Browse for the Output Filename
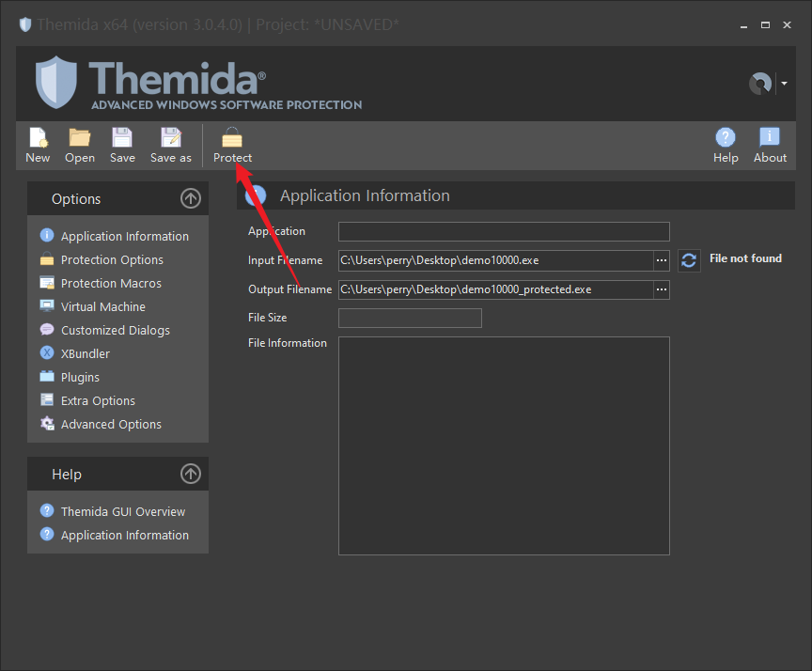This screenshot has height=671, width=812. click(662, 289)
